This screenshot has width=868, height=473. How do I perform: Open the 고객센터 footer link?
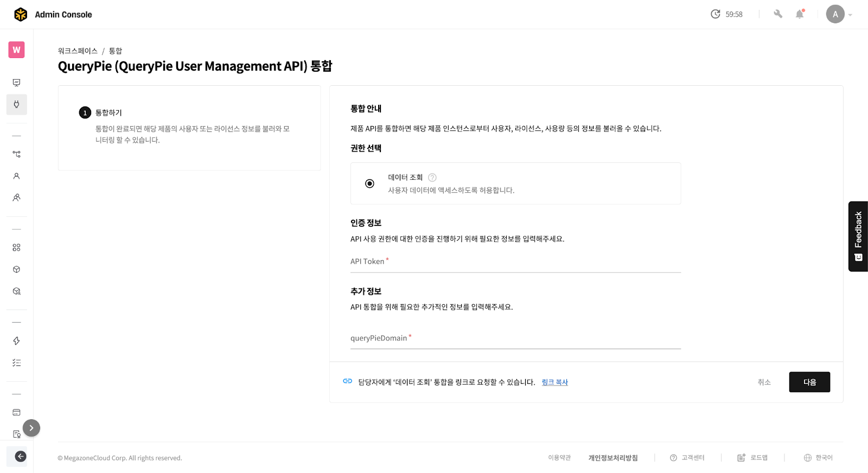[x=687, y=458]
